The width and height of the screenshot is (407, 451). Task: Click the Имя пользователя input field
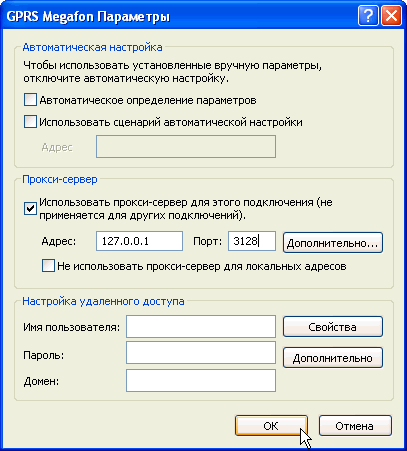pyautogui.click(x=201, y=327)
